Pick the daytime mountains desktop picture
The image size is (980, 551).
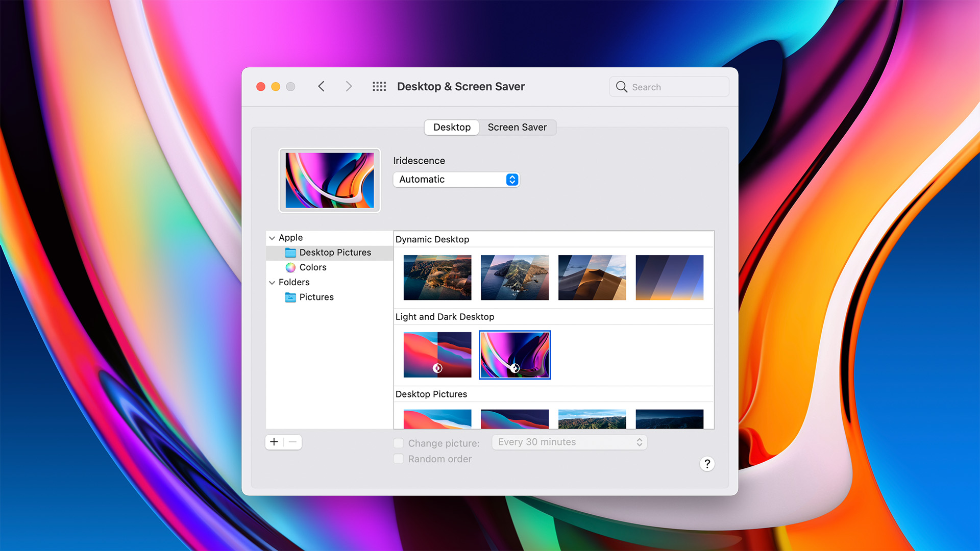coord(592,419)
